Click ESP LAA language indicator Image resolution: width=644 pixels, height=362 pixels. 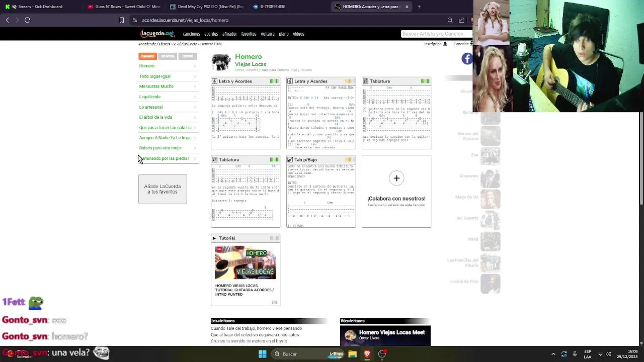pyautogui.click(x=588, y=354)
